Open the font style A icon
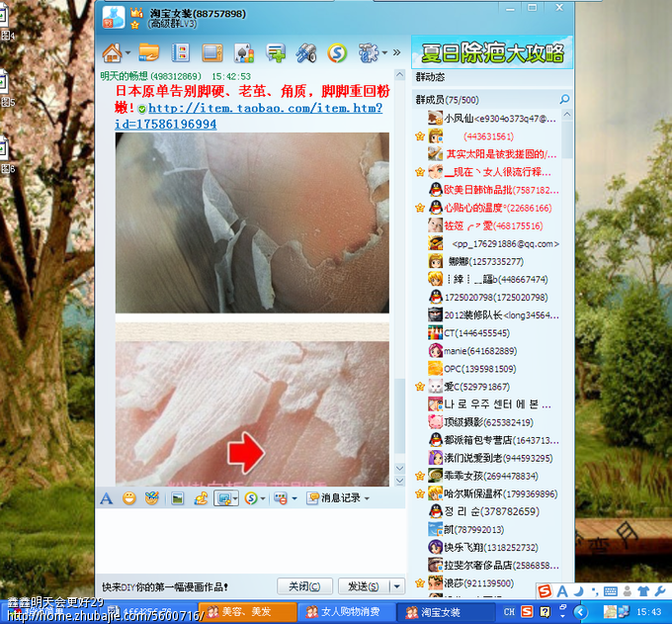Image resolution: width=672 pixels, height=624 pixels. coord(107,498)
